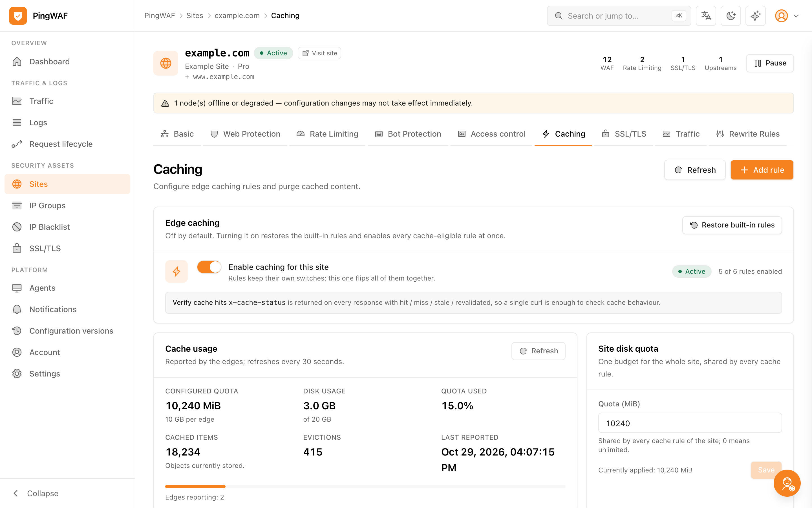
Task: Open IP Blacklist in sidebar
Action: tap(67, 227)
